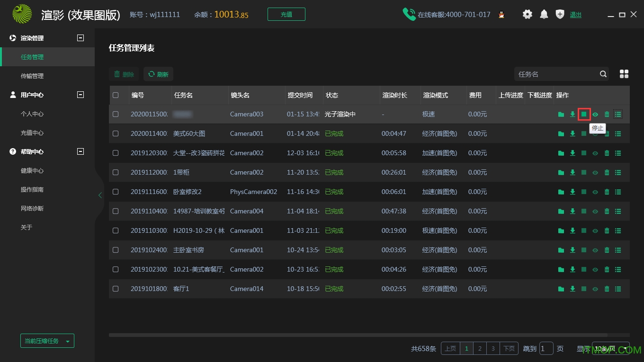Open settings gear in title bar
Screen dimensions: 644x362
[x=528, y=14]
